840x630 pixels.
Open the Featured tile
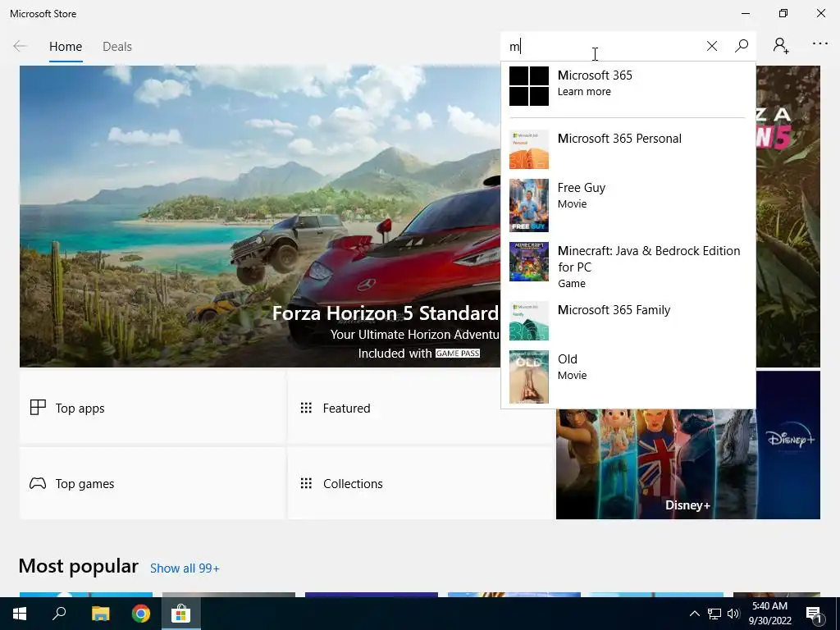421,408
